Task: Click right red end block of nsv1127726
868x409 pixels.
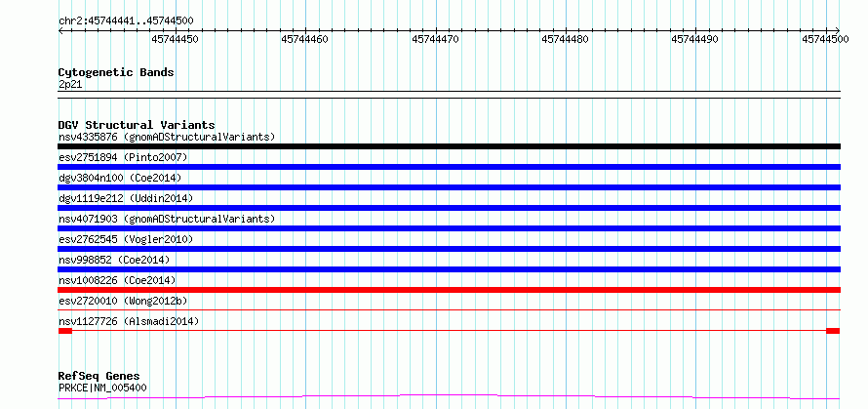Action: 833,331
